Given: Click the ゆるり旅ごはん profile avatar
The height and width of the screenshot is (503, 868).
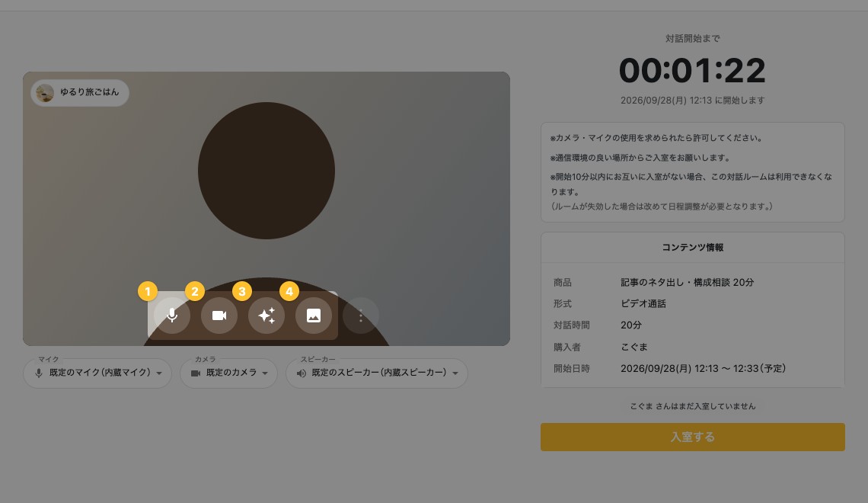Looking at the screenshot, I should (x=45, y=92).
